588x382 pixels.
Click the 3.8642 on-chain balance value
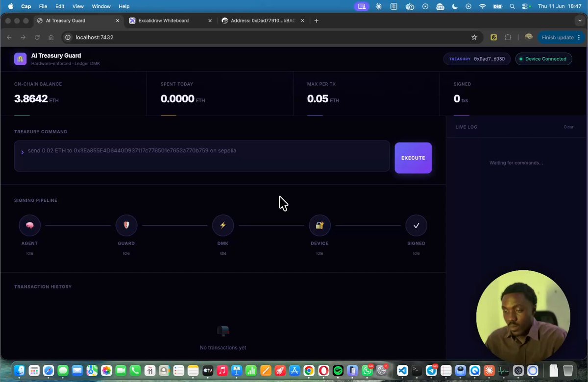[31, 99]
